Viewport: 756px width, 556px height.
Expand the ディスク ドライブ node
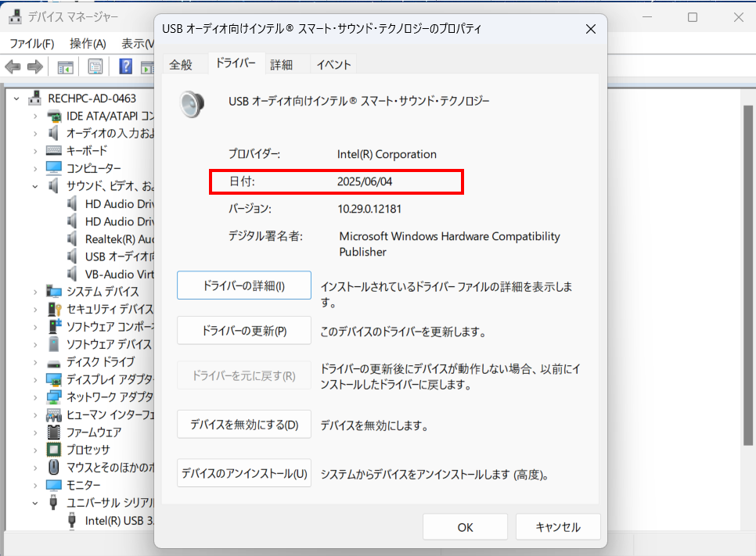(x=35, y=362)
